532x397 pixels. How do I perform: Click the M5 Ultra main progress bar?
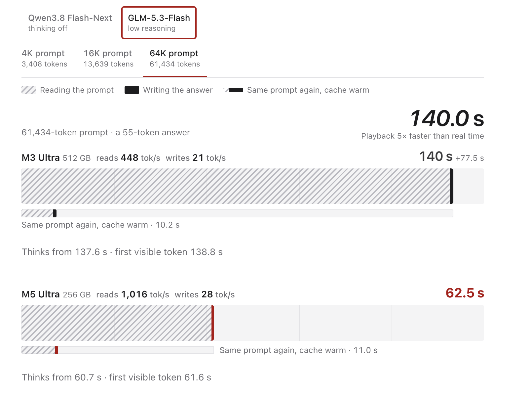tap(253, 323)
